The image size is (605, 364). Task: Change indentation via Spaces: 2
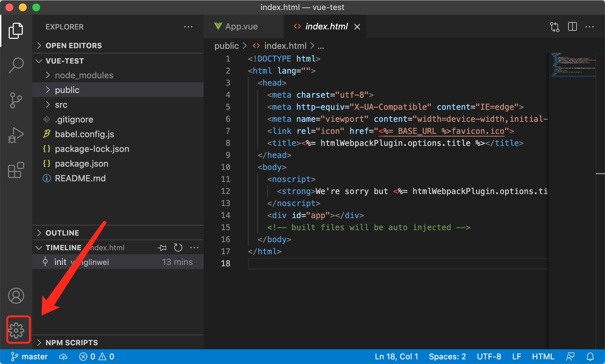[447, 357]
